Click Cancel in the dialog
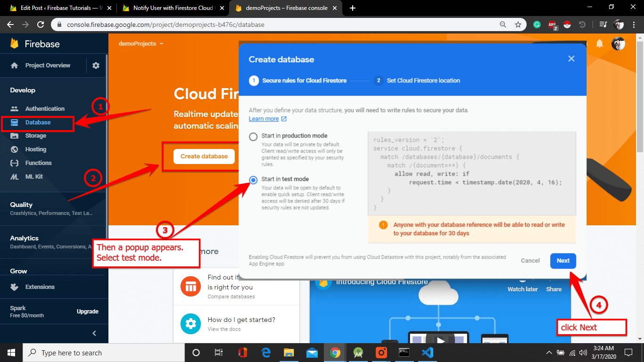Image resolution: width=644 pixels, height=362 pixels. (x=530, y=261)
